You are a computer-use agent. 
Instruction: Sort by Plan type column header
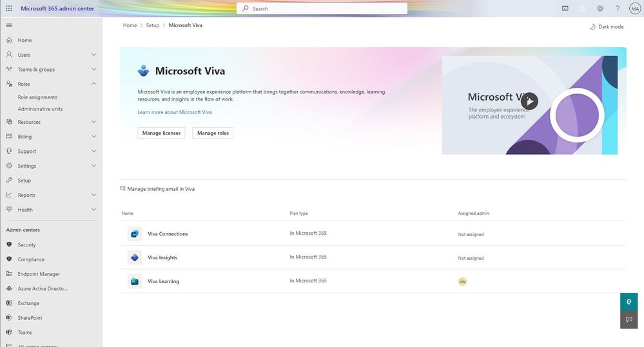(x=298, y=213)
